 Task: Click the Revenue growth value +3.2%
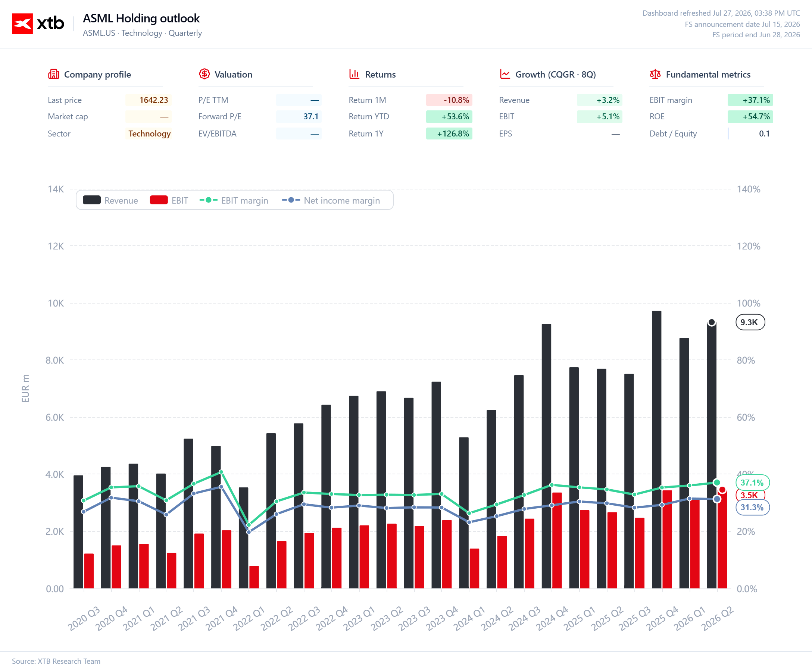(x=600, y=100)
